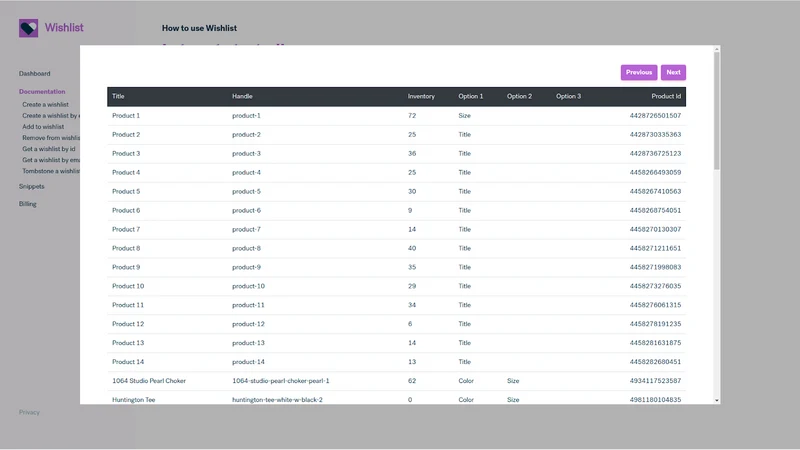Open 'Tombstone a wishlist' documentation link
800x450 pixels.
coord(51,171)
